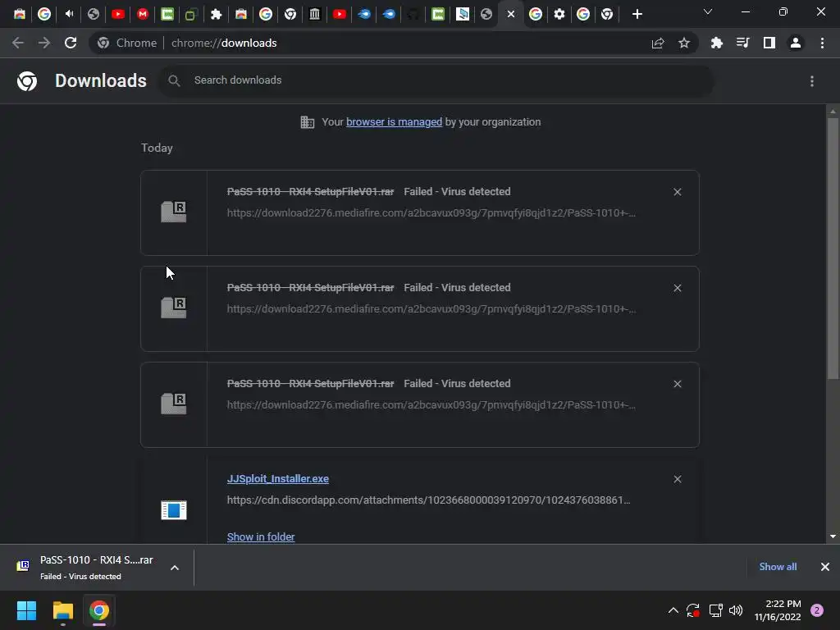
Task: Open a new tab with plus button
Action: [637, 14]
